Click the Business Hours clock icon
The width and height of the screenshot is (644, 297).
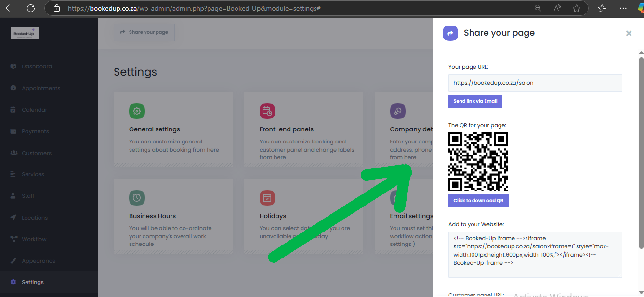[x=137, y=198]
